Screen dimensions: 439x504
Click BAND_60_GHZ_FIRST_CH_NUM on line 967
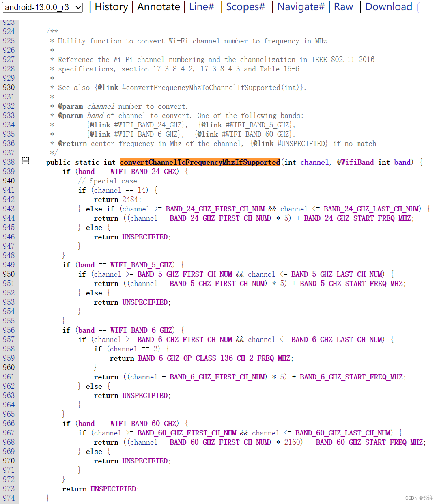(x=187, y=433)
